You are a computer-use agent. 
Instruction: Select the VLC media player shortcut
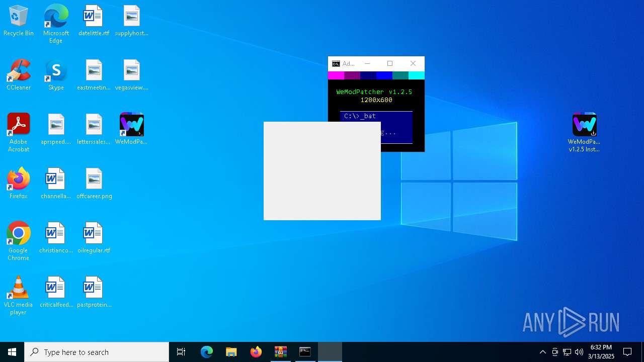click(19, 296)
